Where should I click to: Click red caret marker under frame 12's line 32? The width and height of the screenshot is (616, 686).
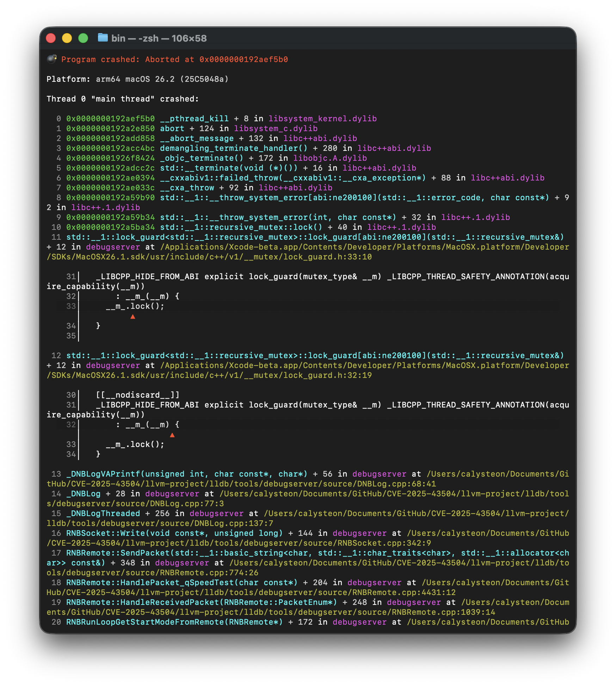coord(172,435)
